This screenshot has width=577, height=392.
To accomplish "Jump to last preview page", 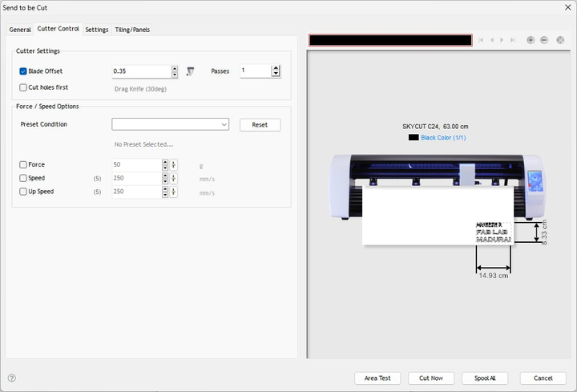I will (513, 40).
